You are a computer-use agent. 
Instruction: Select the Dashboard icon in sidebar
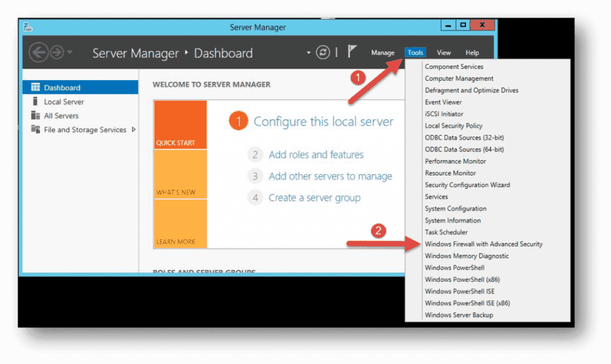tap(35, 88)
